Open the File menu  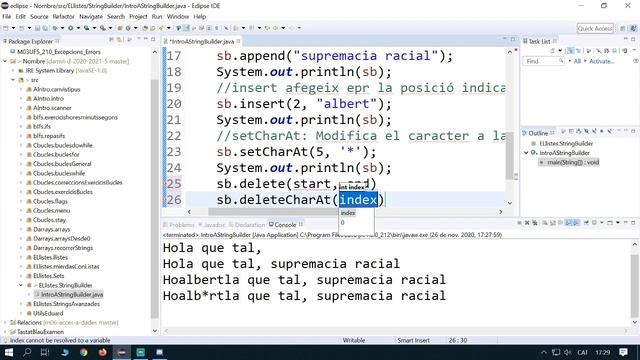click(x=7, y=17)
